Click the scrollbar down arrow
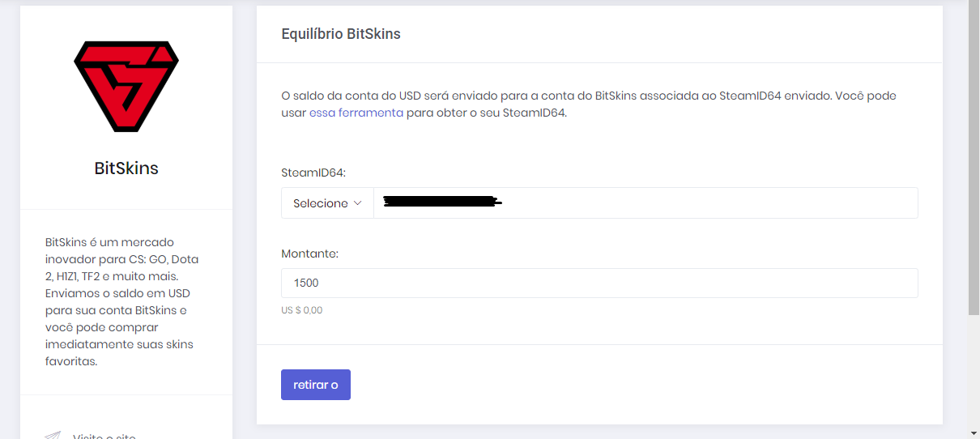980x439 pixels. coord(974,433)
